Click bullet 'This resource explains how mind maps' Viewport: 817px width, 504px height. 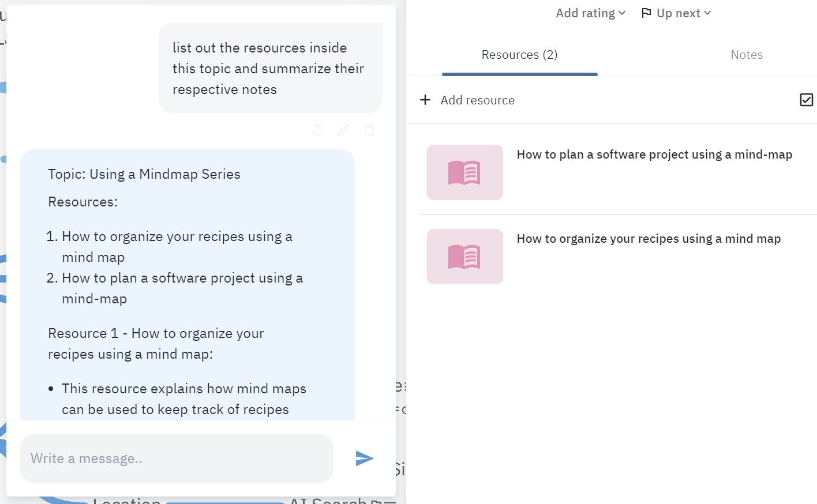[x=184, y=399]
